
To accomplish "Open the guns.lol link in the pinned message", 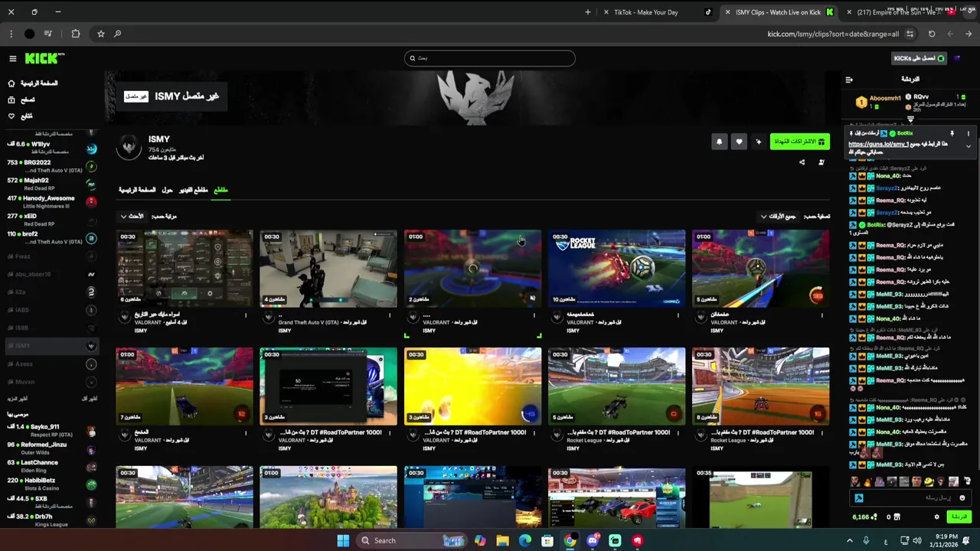I will point(878,145).
